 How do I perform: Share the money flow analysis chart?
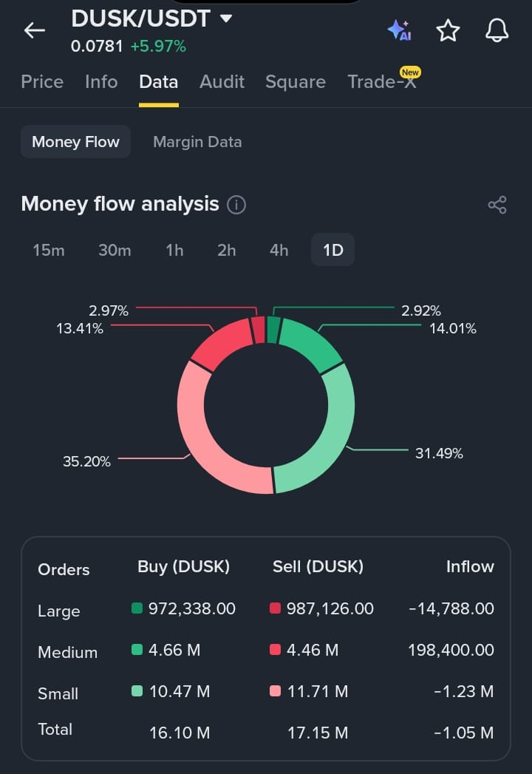pyautogui.click(x=497, y=205)
